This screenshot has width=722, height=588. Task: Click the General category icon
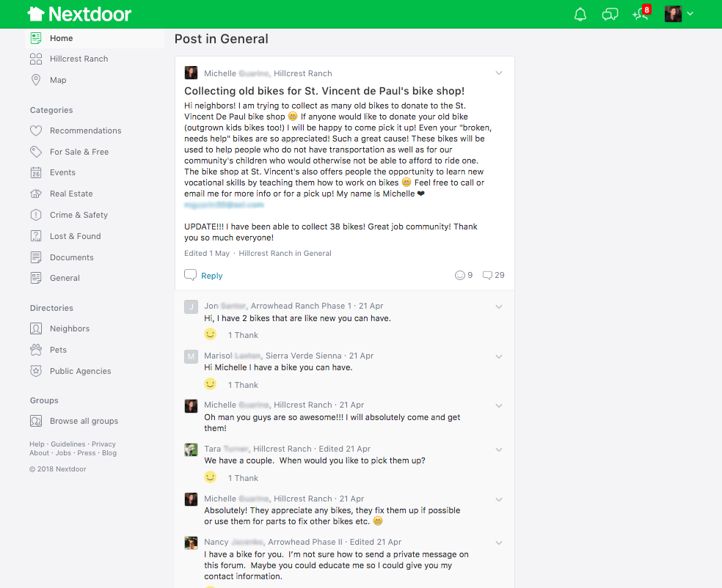tap(36, 278)
